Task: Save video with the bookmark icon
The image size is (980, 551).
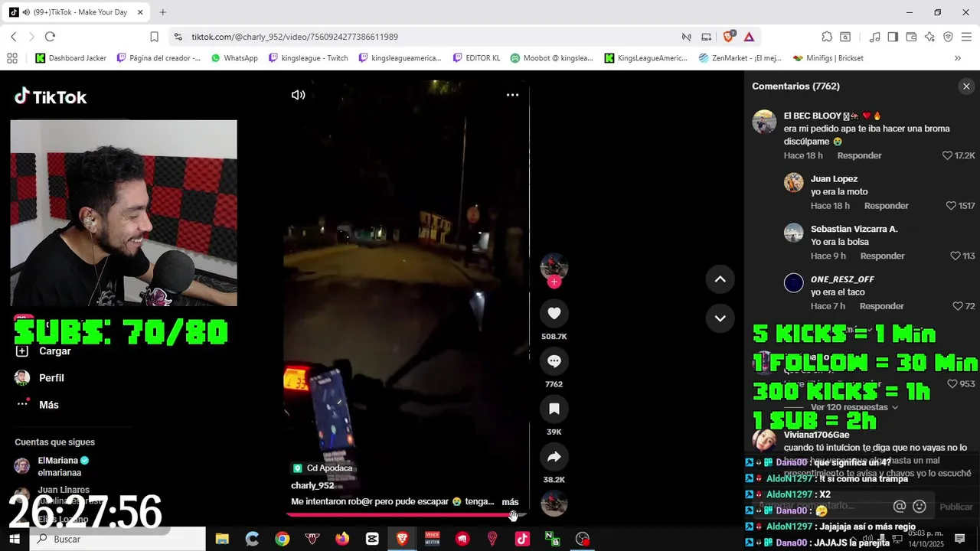Action: point(554,409)
